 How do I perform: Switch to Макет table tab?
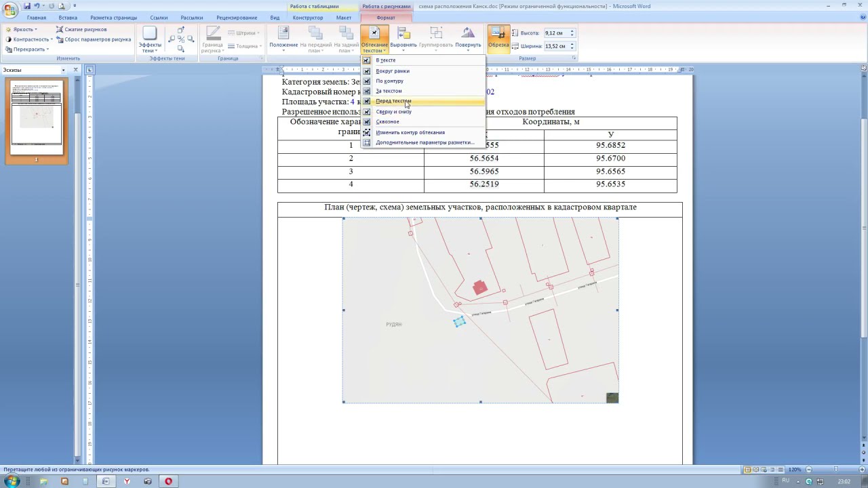point(344,18)
